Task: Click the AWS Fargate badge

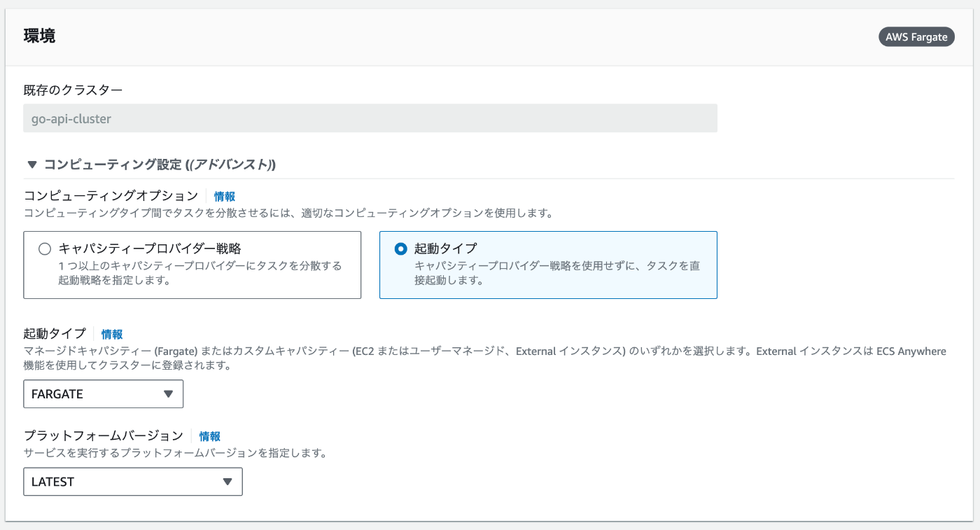Action: tap(916, 37)
